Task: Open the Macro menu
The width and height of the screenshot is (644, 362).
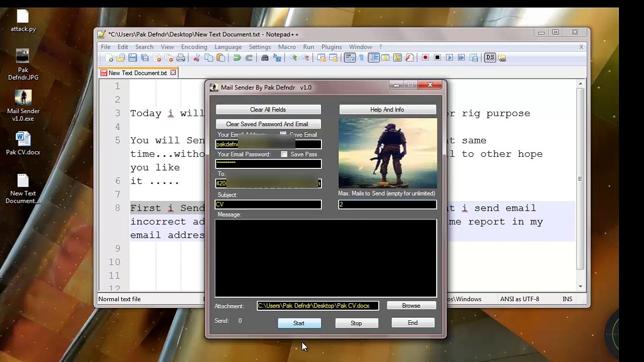Action: [287, 47]
